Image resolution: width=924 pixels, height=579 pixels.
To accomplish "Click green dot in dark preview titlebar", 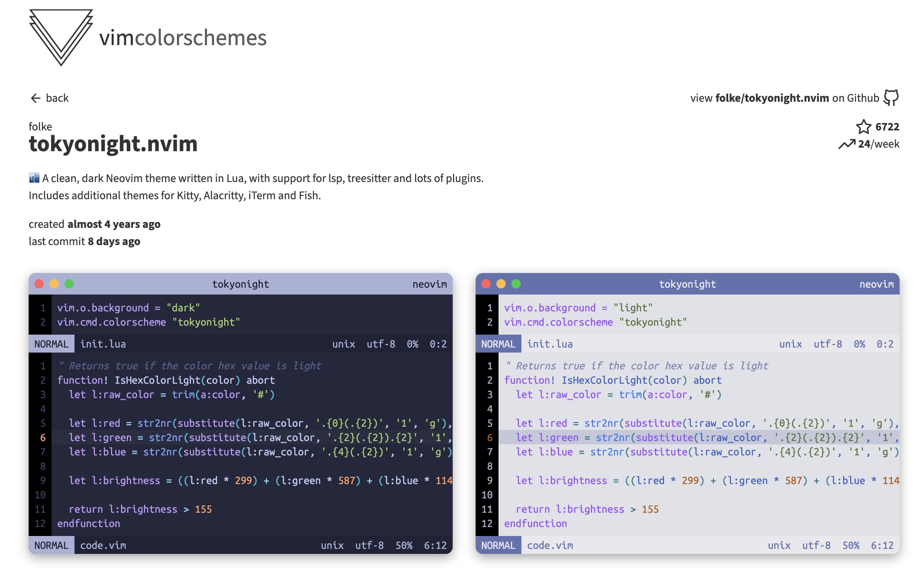I will (69, 284).
